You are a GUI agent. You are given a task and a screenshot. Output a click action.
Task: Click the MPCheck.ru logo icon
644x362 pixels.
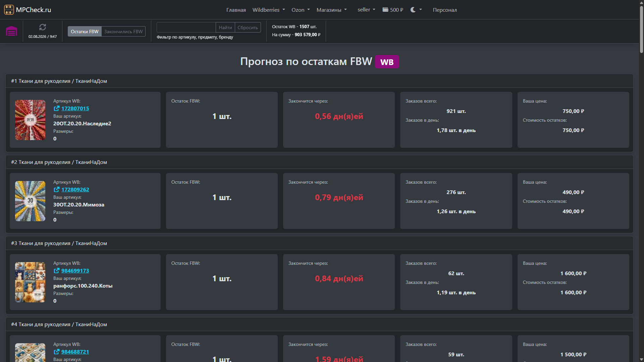[9, 10]
